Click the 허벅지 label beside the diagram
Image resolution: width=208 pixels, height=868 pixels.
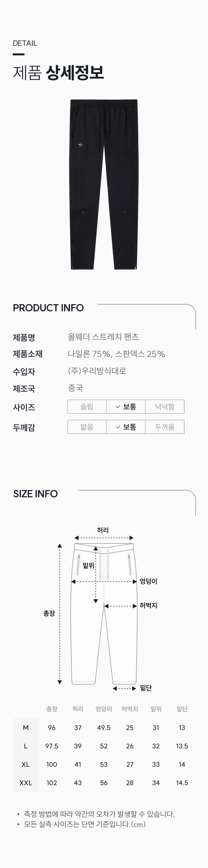(x=148, y=605)
